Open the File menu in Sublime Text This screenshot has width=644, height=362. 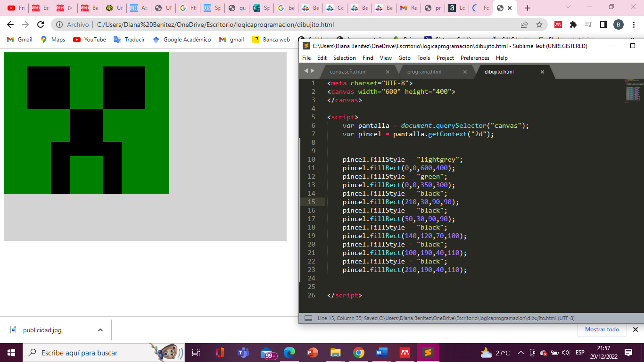point(306,58)
